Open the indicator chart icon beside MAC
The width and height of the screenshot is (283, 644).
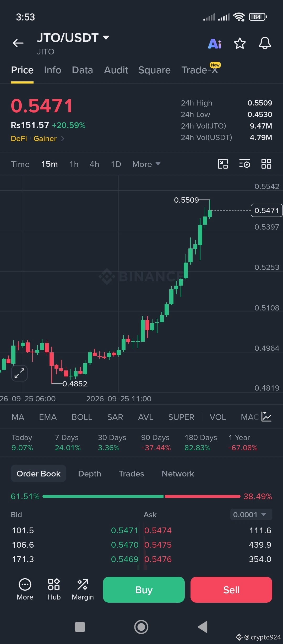coord(266,417)
